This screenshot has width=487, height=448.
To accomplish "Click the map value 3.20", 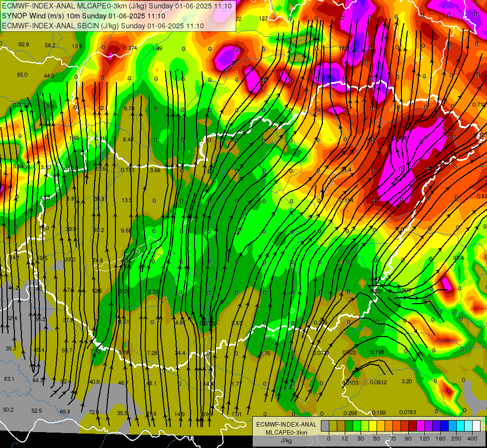I will [406, 381].
